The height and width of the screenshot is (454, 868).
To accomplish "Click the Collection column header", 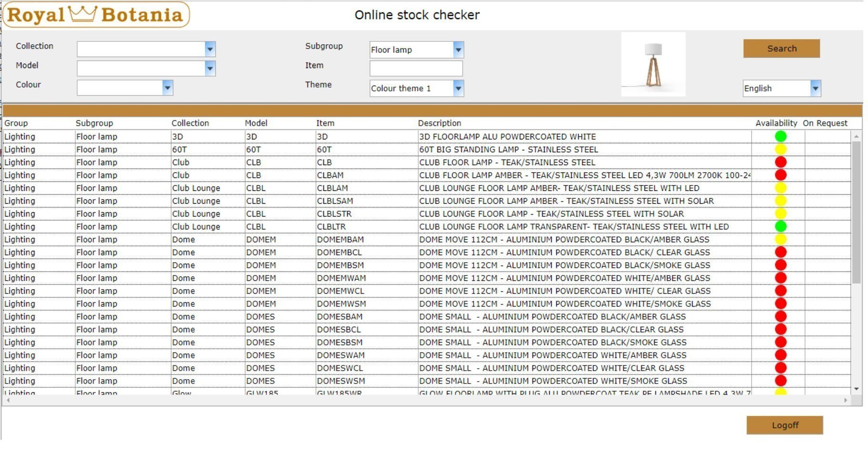I will [x=190, y=123].
